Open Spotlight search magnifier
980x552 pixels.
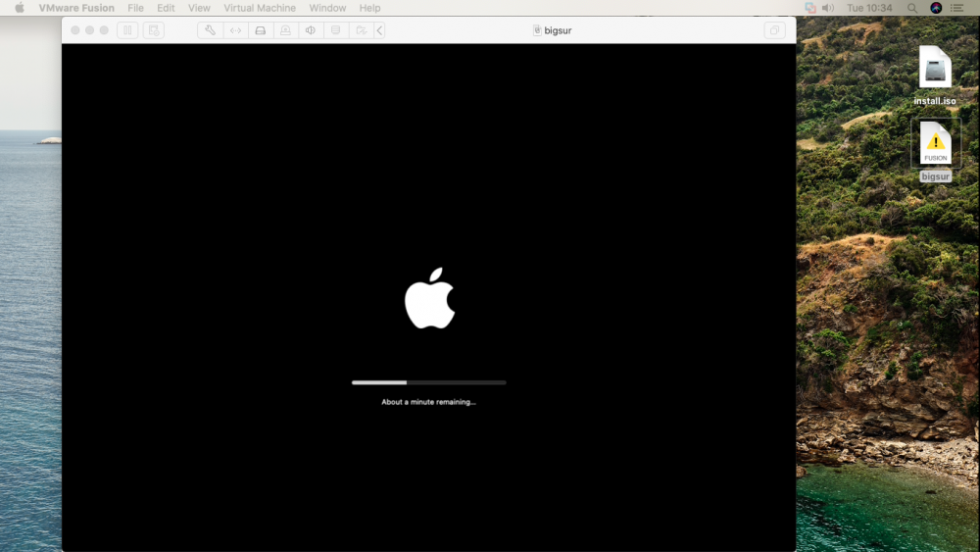[912, 8]
